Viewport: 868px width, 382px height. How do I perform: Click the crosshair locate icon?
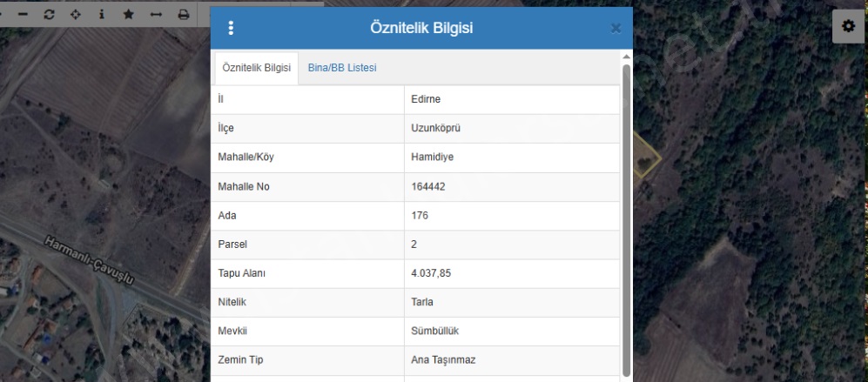click(75, 15)
